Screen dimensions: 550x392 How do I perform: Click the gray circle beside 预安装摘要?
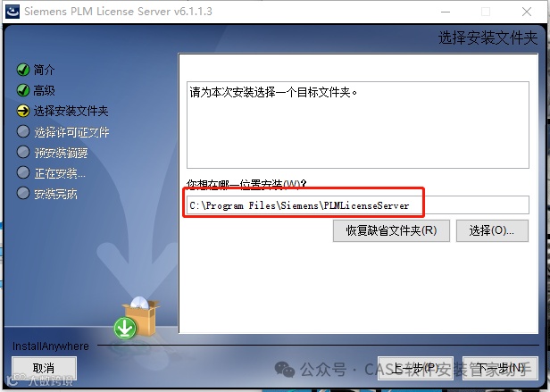tap(23, 153)
